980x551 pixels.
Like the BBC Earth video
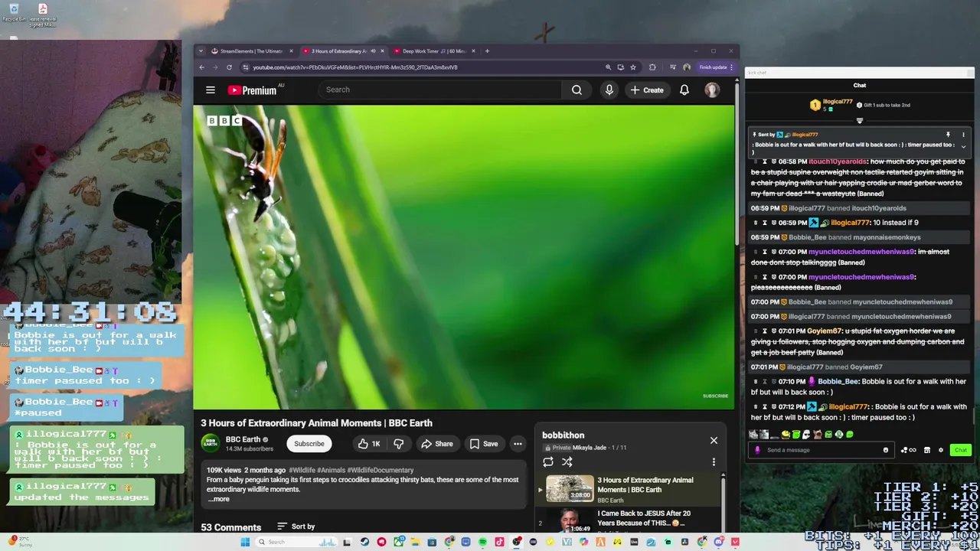pyautogui.click(x=368, y=444)
